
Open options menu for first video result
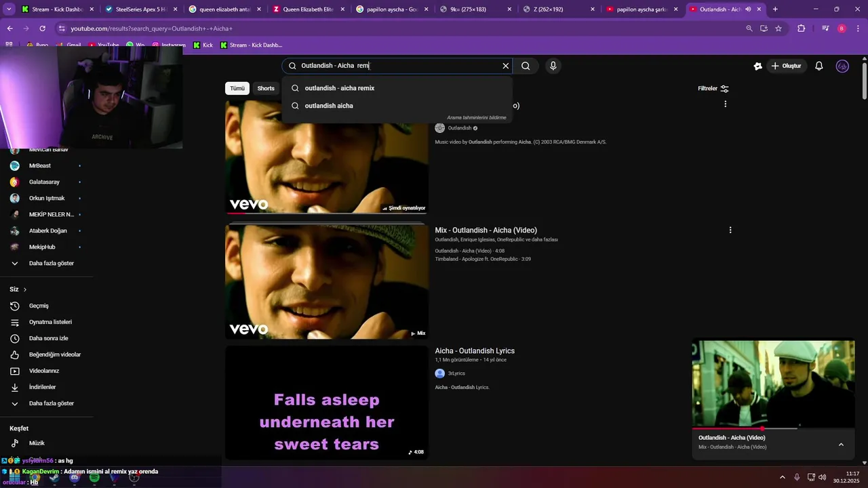[x=726, y=104]
